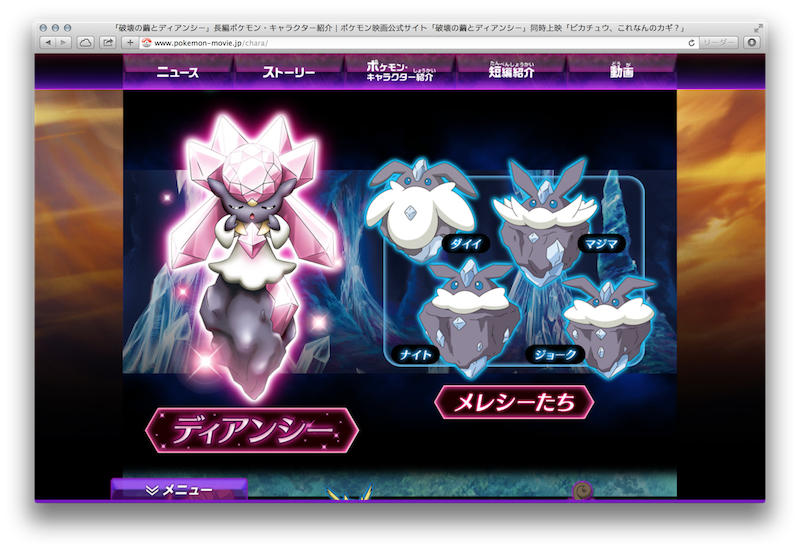Open the ストーリー navigation tab

click(x=289, y=72)
